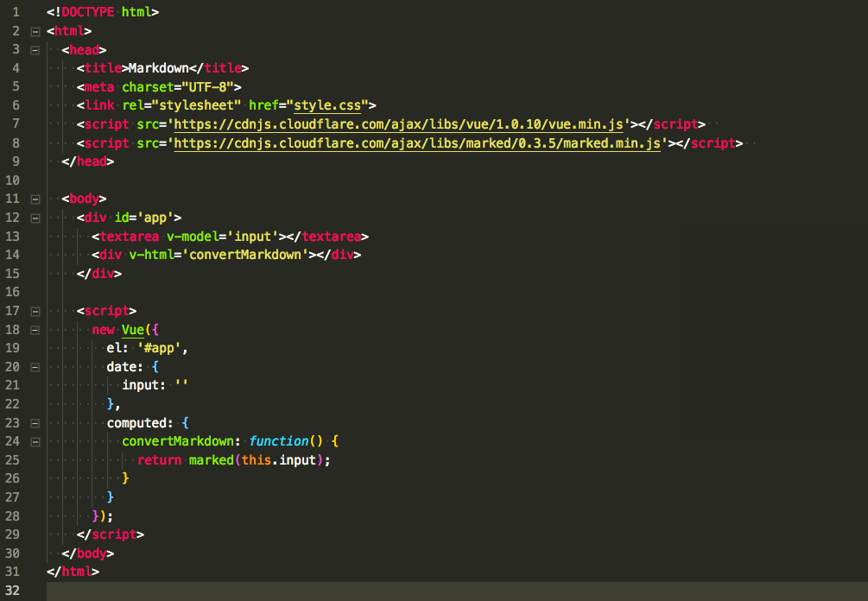
Task: Click the '#app' string on line 19
Action: (160, 348)
